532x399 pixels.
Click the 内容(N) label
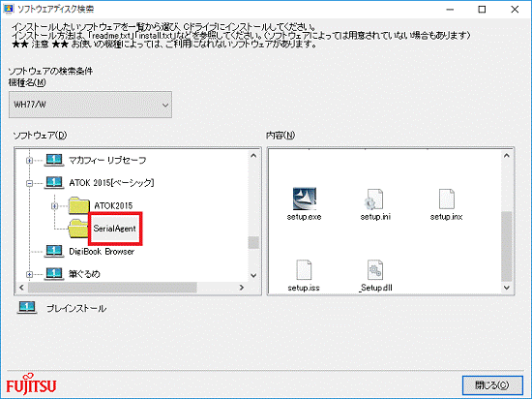click(x=281, y=136)
